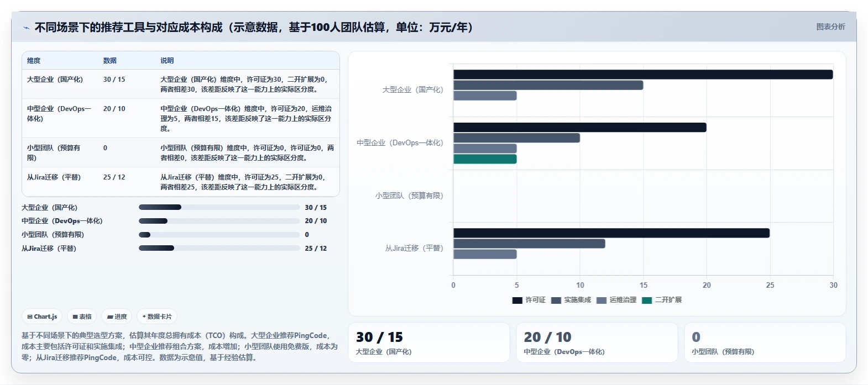Click the 大型企业(国产化) progress bar
Image resolution: width=868 pixels, height=385 pixels.
(219, 207)
